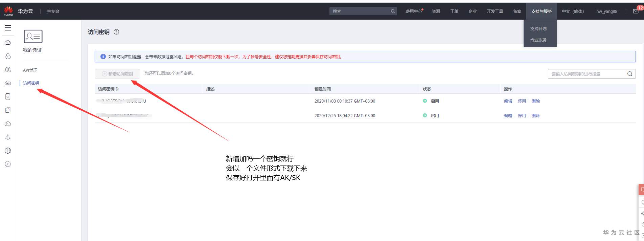The height and width of the screenshot is (241, 644).
Task: Open the 支持与服务 menu
Action: tap(541, 11)
